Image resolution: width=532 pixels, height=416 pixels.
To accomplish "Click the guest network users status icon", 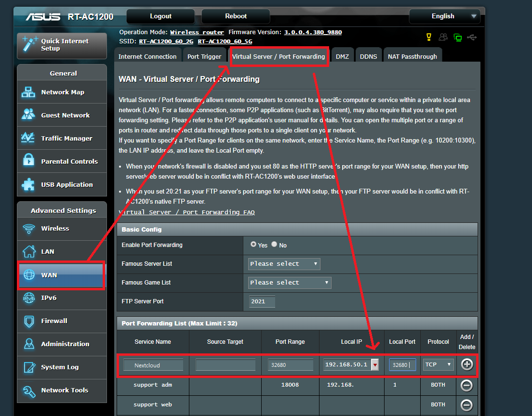I will click(443, 37).
